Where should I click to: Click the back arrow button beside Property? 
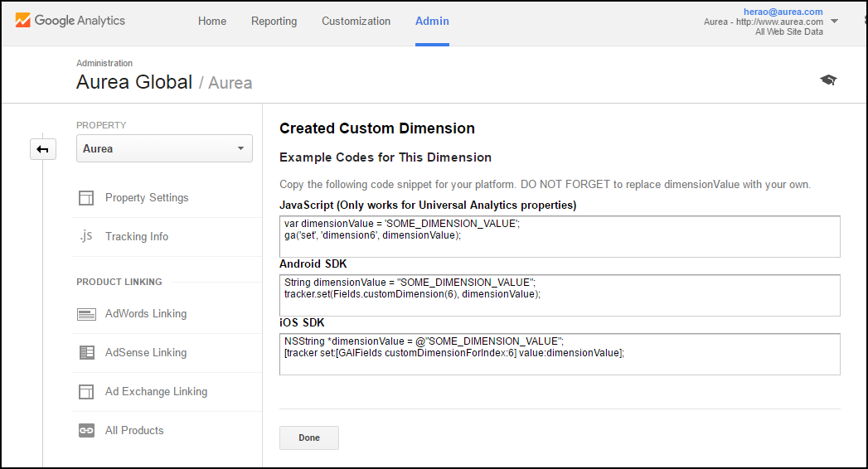point(42,149)
